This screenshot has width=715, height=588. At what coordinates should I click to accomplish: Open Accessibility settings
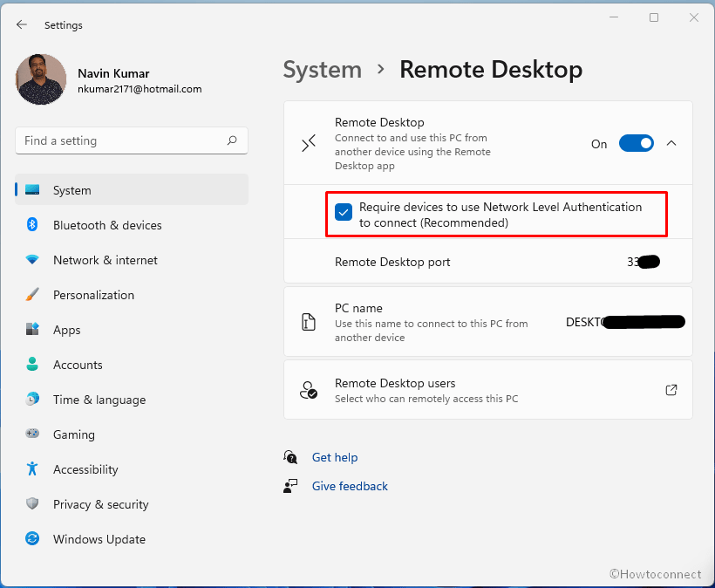click(x=132, y=469)
